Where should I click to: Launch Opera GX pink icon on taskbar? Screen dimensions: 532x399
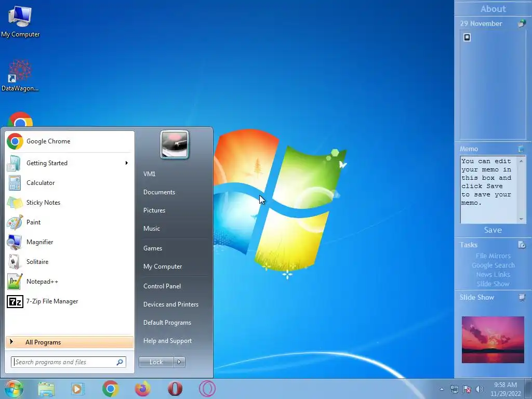[x=207, y=389]
